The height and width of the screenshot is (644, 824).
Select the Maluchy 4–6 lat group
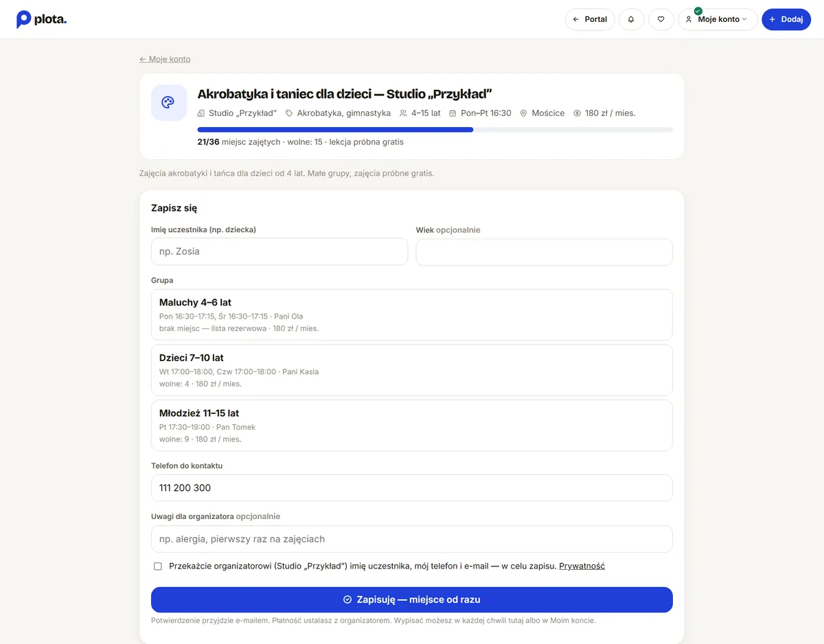(x=412, y=314)
